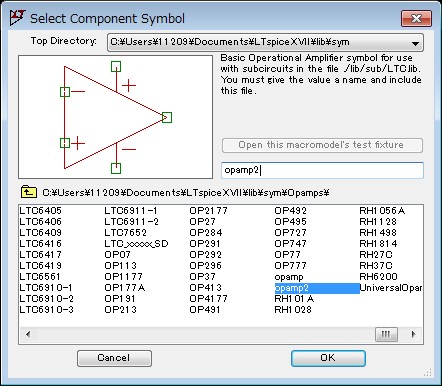442x386 pixels.
Task: Open this macromodel's test fixture
Action: click(x=322, y=145)
